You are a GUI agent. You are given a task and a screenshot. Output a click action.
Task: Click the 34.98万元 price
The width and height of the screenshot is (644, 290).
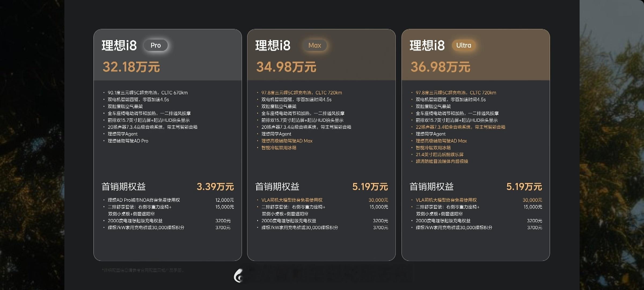tap(286, 67)
